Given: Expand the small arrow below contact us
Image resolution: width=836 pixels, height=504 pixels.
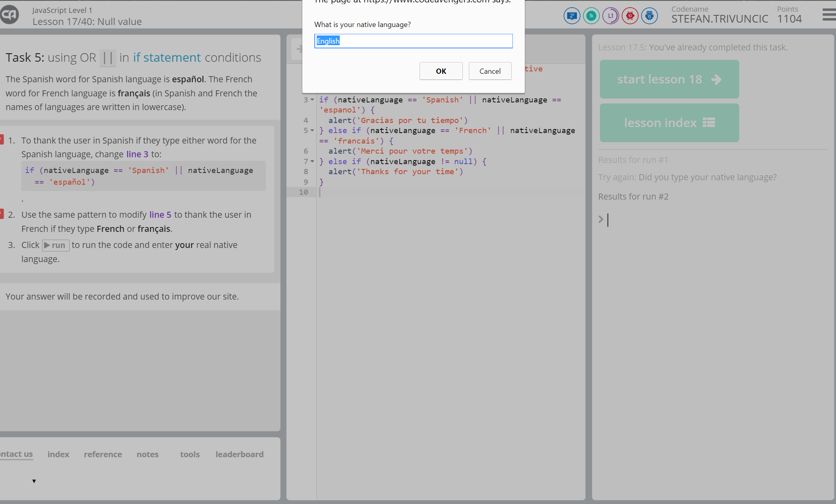Looking at the screenshot, I should (34, 481).
